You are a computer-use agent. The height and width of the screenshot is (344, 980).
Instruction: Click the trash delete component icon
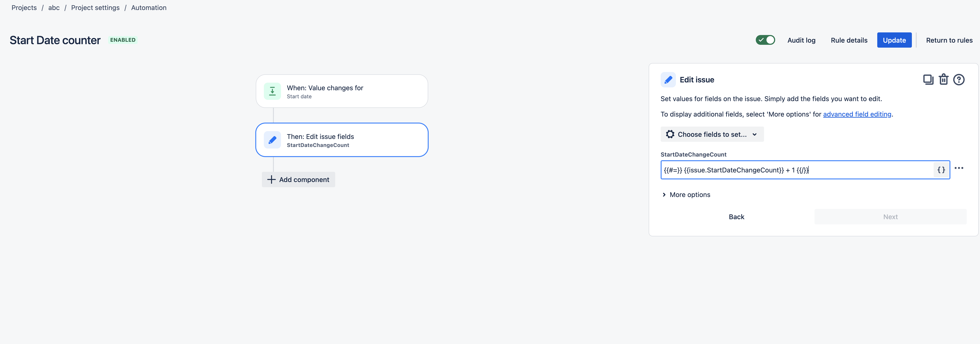[943, 79]
